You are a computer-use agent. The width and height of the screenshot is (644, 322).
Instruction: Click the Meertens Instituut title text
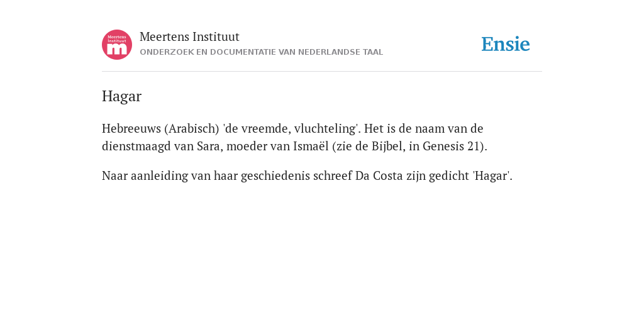click(x=189, y=37)
